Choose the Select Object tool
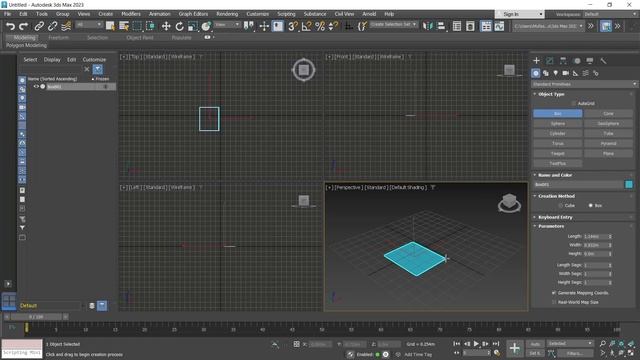The height and width of the screenshot is (360, 640). click(110, 27)
